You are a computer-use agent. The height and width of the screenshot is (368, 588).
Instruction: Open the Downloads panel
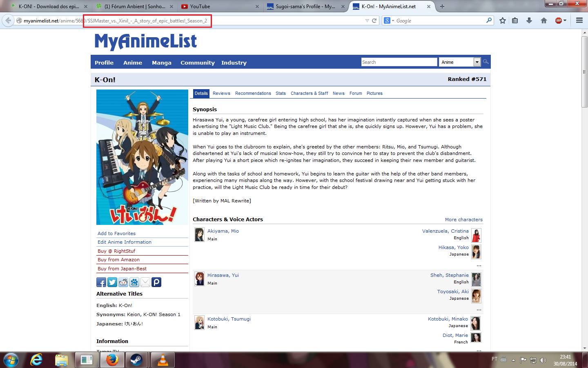click(x=530, y=20)
